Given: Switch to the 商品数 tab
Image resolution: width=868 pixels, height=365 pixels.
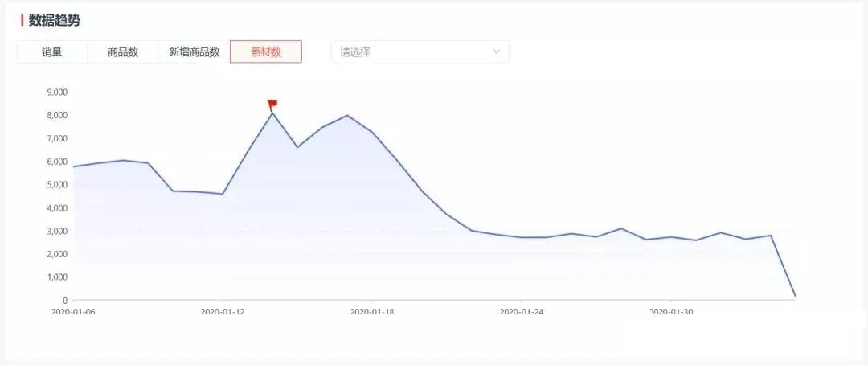Looking at the screenshot, I should tap(123, 52).
